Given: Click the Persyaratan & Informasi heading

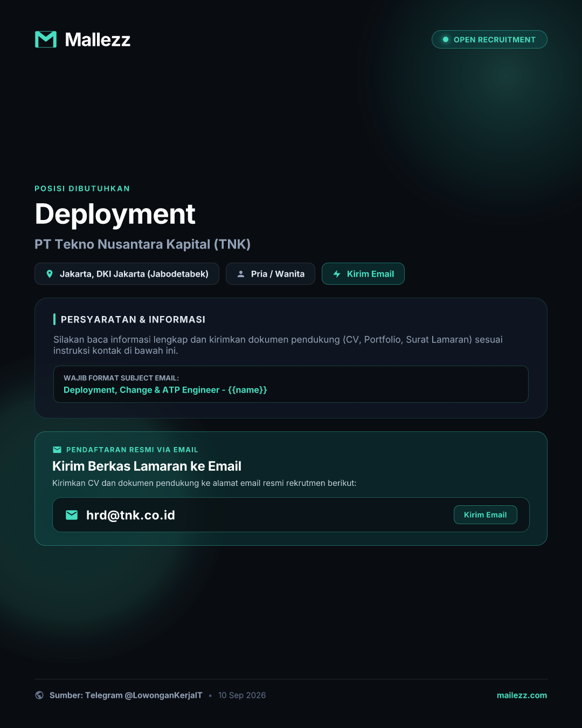Looking at the screenshot, I should pos(133,320).
